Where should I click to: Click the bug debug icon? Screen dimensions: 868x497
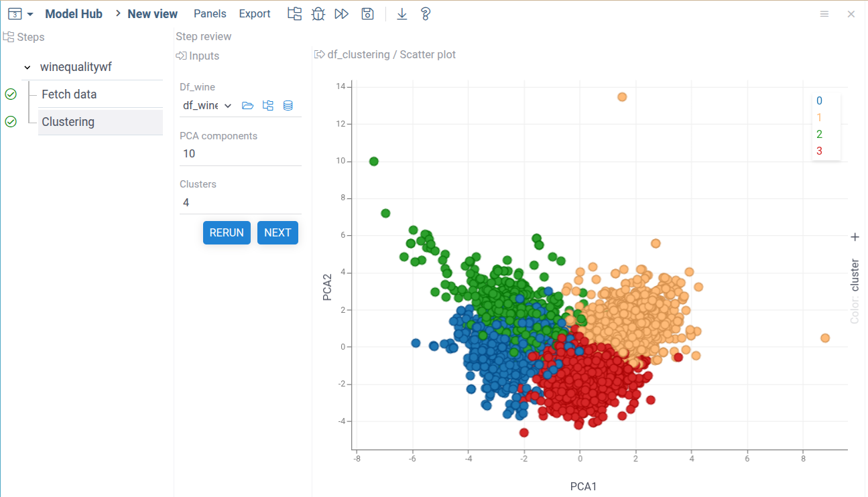[x=318, y=13]
